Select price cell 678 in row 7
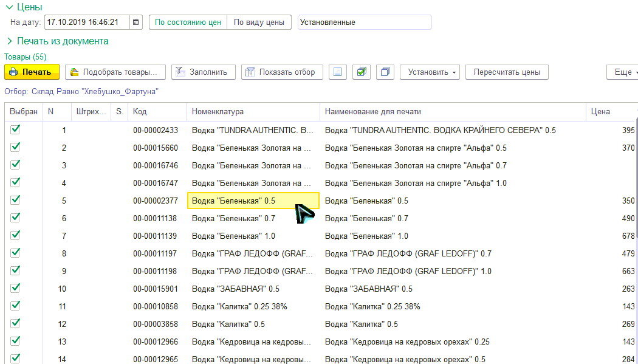The height and width of the screenshot is (364, 638). (x=611, y=236)
